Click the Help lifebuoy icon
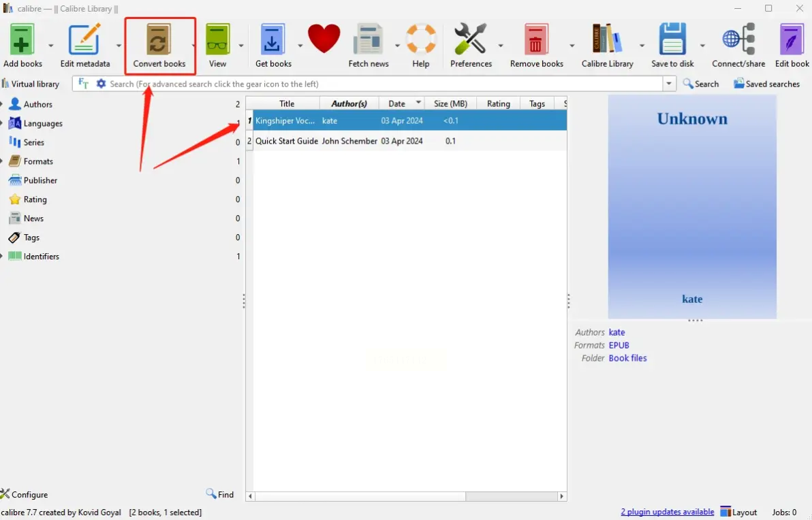 pyautogui.click(x=421, y=40)
